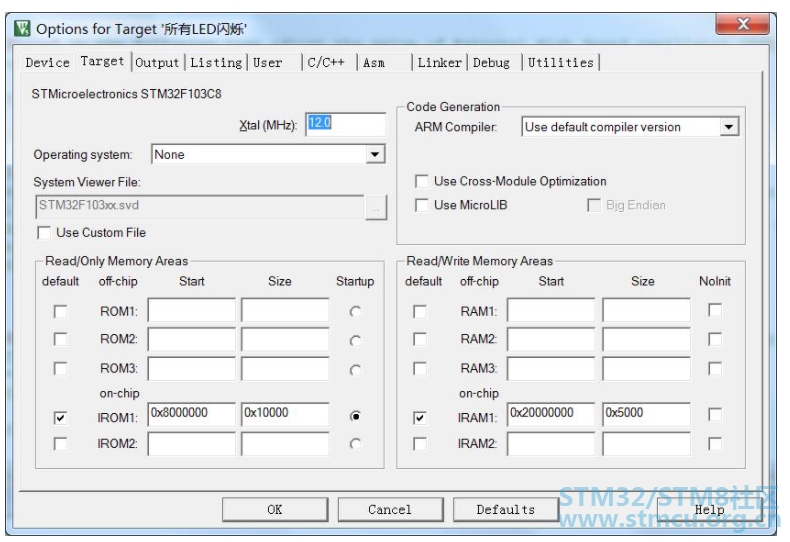Check the RAM3 default checkbox
This screenshot has height=542, width=790.
click(x=420, y=369)
